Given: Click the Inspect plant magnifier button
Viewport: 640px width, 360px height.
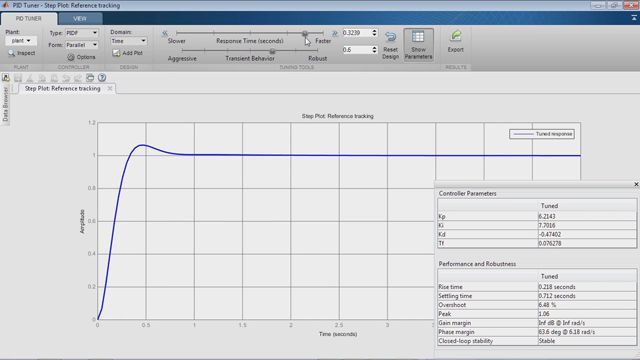Looking at the screenshot, I should [22, 53].
